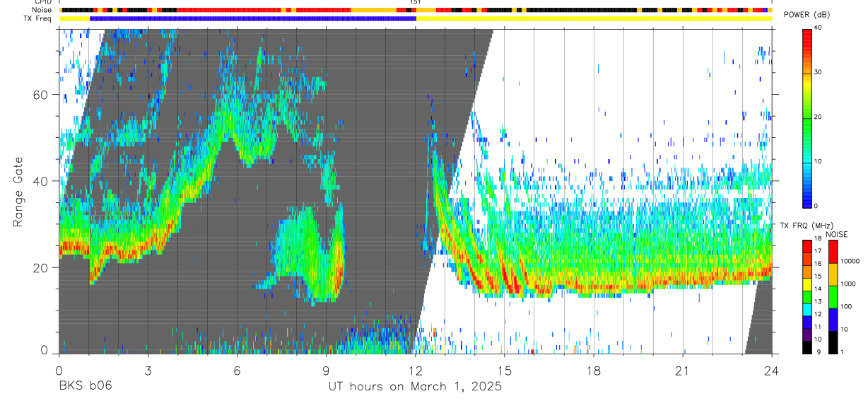Click the 'BKS b06' radar beam label
868x401 pixels.
click(x=85, y=386)
